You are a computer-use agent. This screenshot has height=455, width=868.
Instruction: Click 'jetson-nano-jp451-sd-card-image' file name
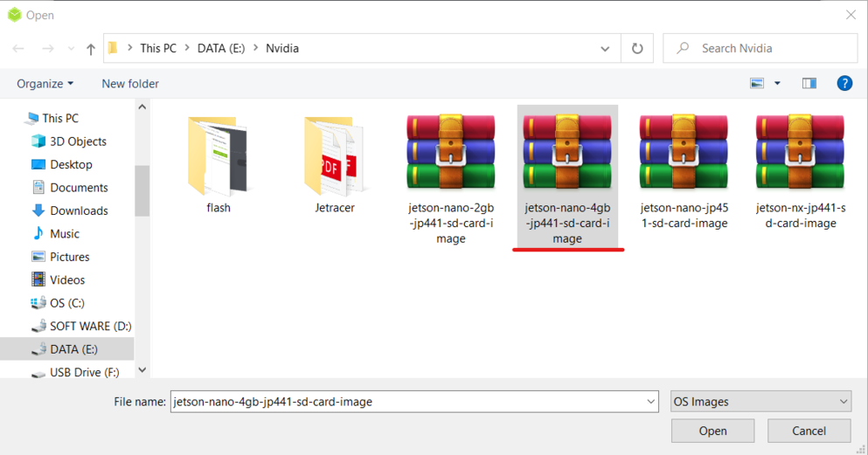point(684,216)
